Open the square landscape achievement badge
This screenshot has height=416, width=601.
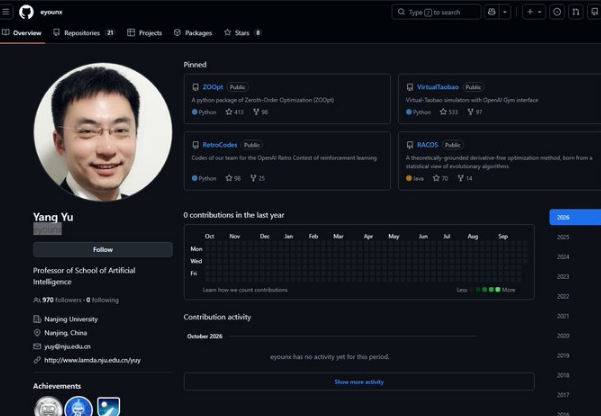pyautogui.click(x=108, y=407)
